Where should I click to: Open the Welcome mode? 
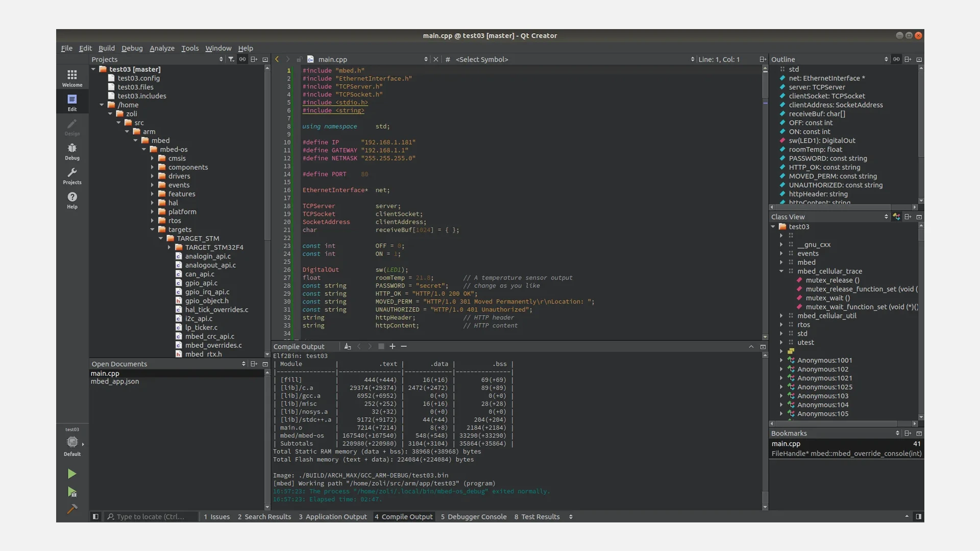point(72,78)
